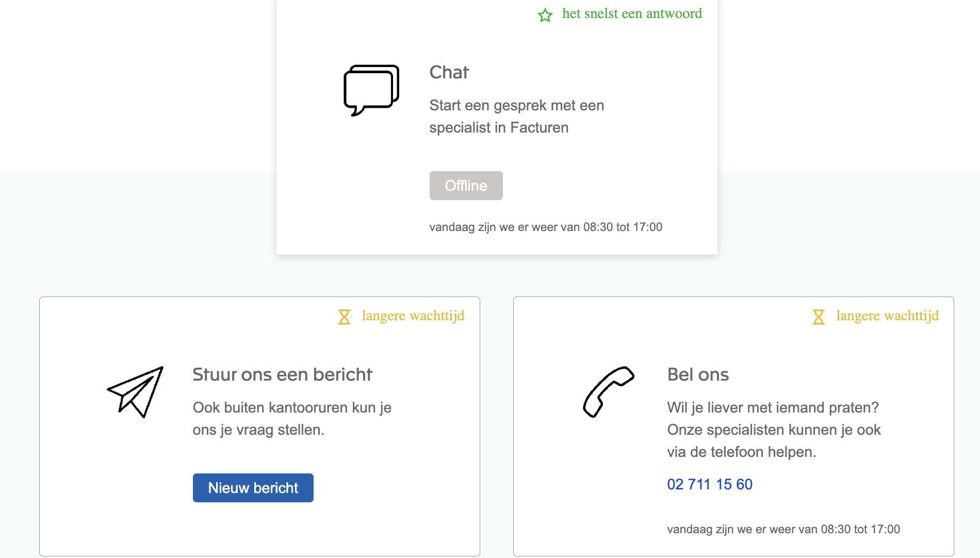Click the hourglass icon next to message option
980x558 pixels.
344,316
